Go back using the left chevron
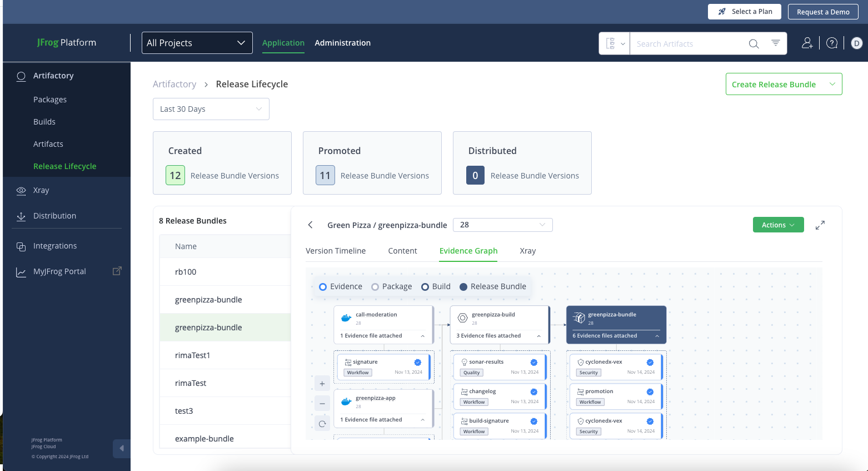The width and height of the screenshot is (868, 471). (x=311, y=225)
